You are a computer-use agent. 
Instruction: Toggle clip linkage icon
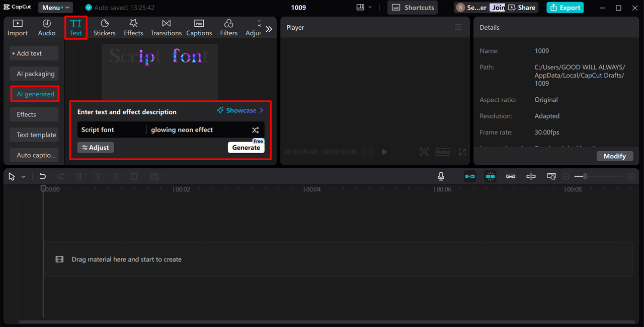point(511,176)
